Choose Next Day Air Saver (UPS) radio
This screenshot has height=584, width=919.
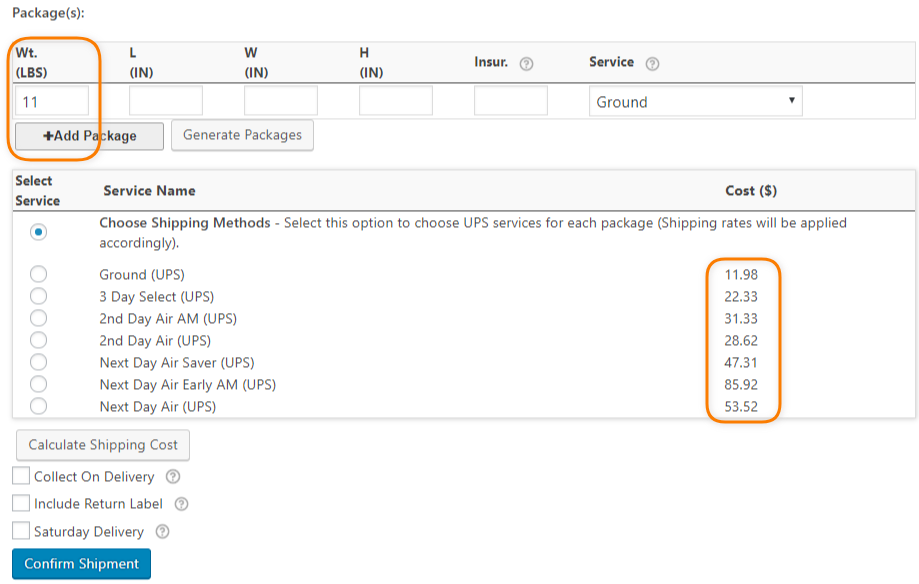coord(39,362)
